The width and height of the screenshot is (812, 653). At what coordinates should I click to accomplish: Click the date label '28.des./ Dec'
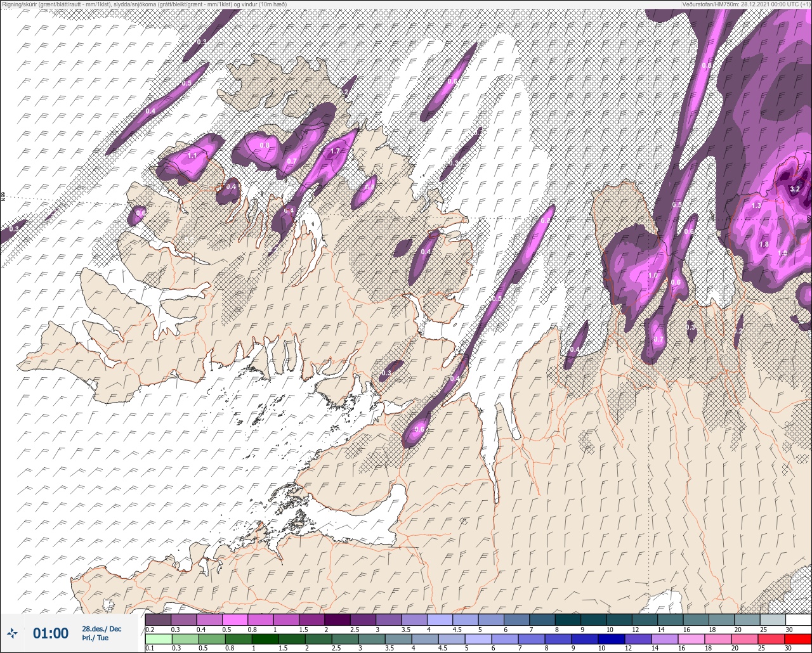[x=101, y=628]
